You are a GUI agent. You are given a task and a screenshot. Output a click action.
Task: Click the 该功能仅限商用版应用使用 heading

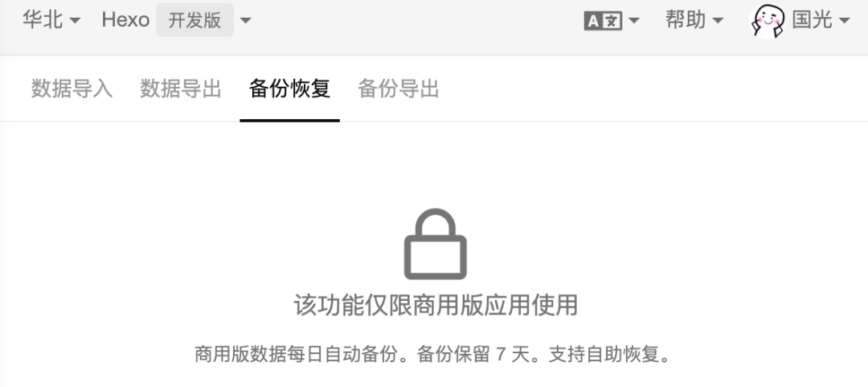(436, 306)
